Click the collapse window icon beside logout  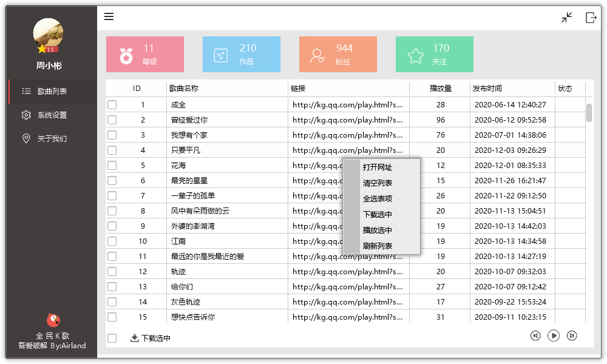click(x=566, y=18)
